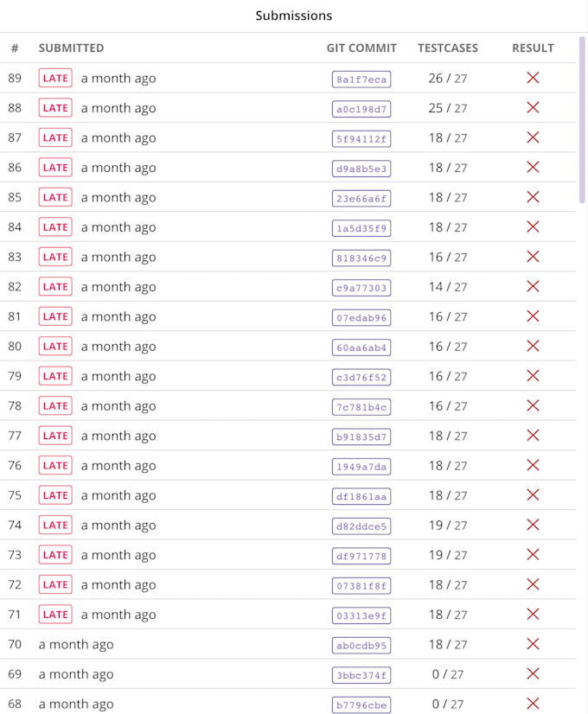Click the LATE badge on submission 87
The height and width of the screenshot is (714, 588).
55,137
